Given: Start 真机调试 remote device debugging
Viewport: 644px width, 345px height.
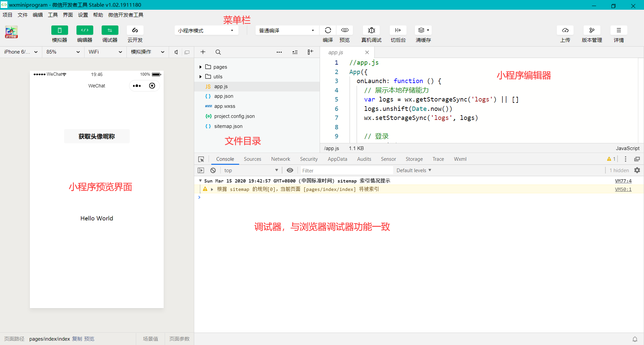Looking at the screenshot, I should (x=371, y=30).
